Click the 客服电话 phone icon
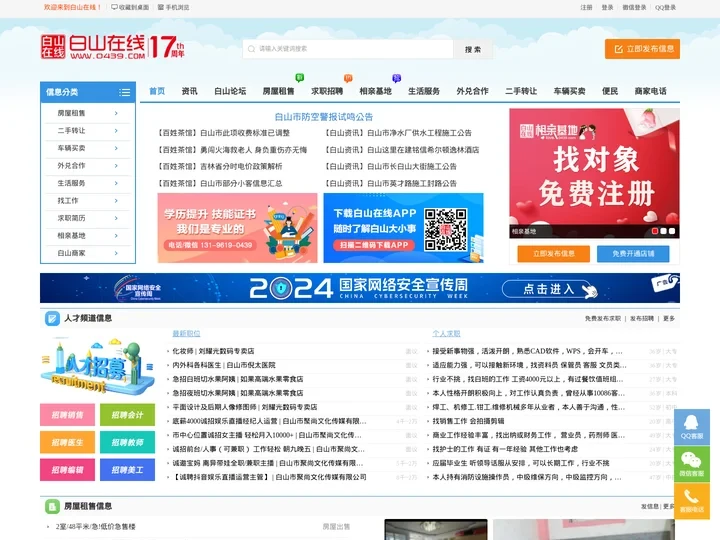This screenshot has width=720, height=540. (692, 501)
